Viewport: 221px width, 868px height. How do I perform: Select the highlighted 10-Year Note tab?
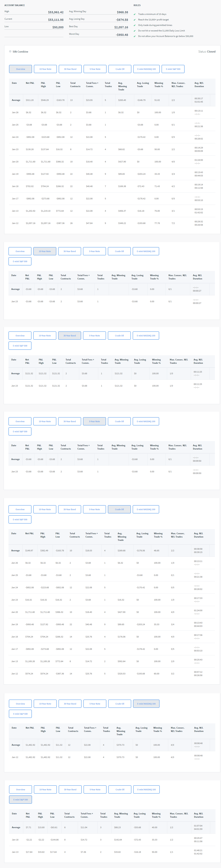tap(45, 251)
